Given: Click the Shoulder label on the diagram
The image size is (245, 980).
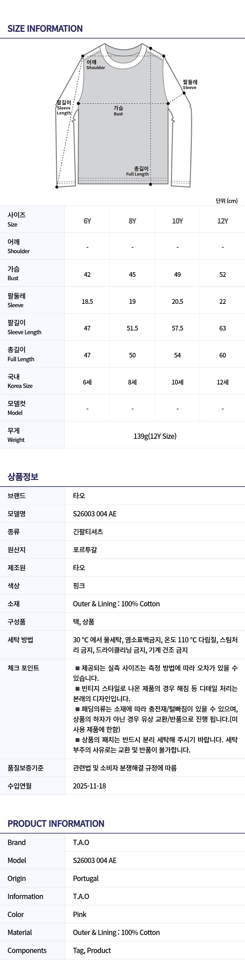Looking at the screenshot, I should [95, 65].
